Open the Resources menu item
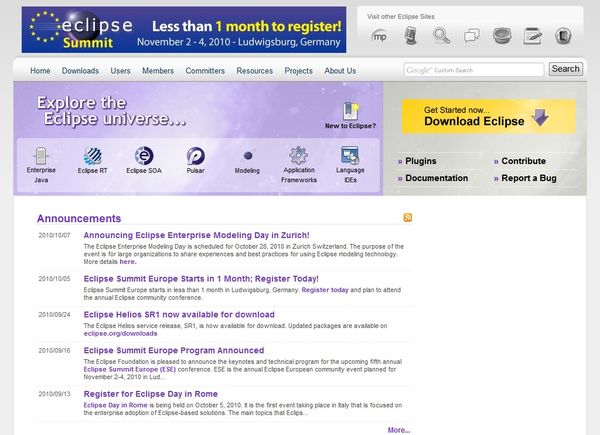 (254, 71)
